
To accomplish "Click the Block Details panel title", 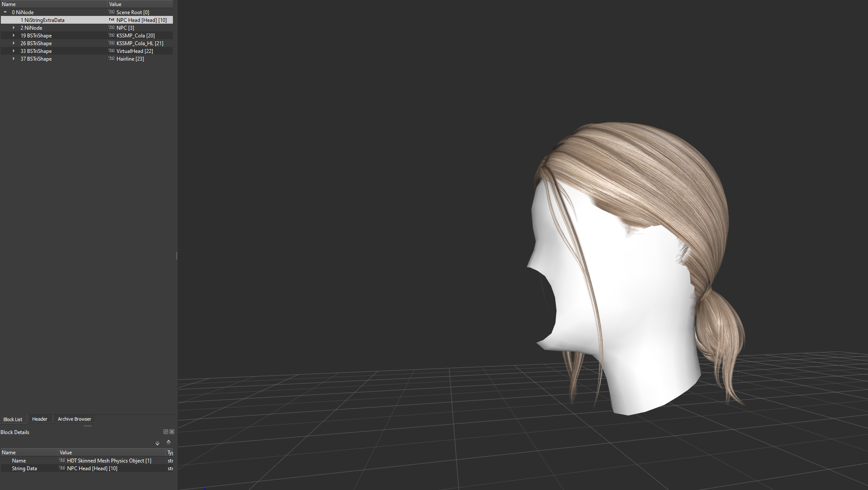I will click(x=15, y=432).
